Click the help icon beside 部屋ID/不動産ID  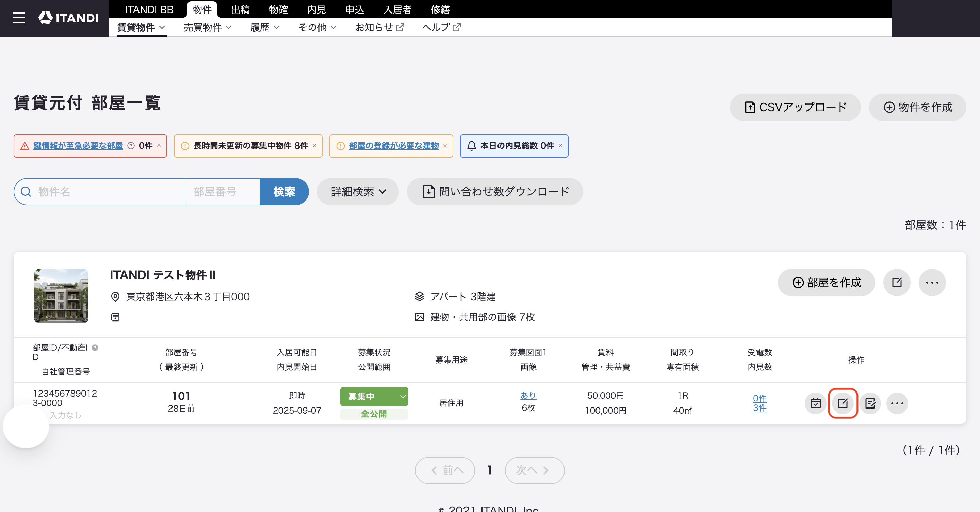point(95,348)
